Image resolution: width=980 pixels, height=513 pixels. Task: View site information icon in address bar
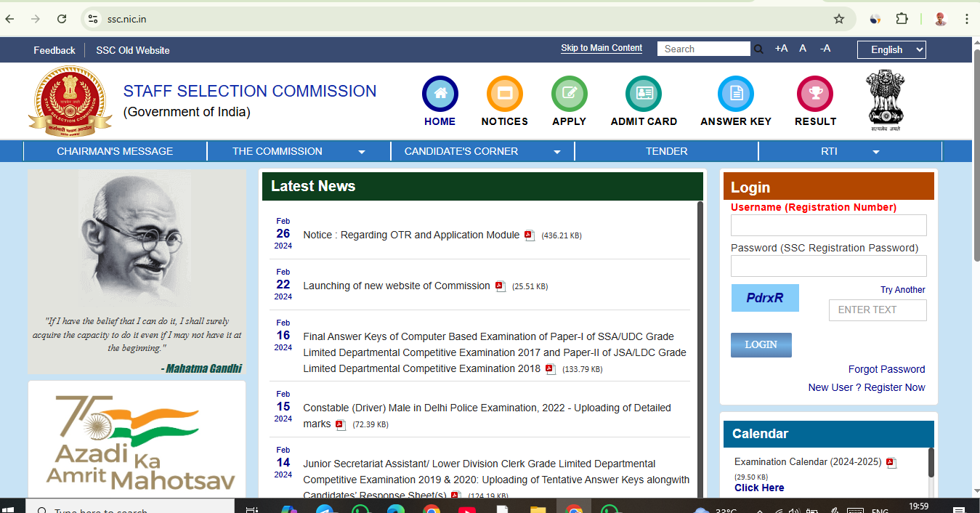[92, 19]
